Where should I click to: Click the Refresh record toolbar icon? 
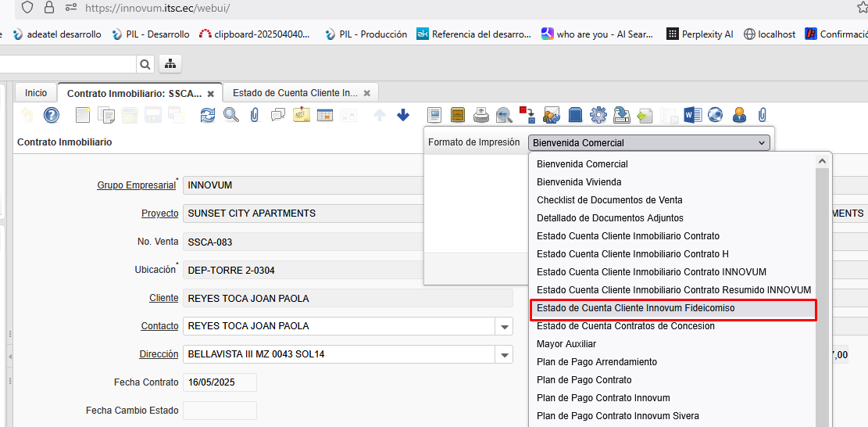[x=208, y=115]
